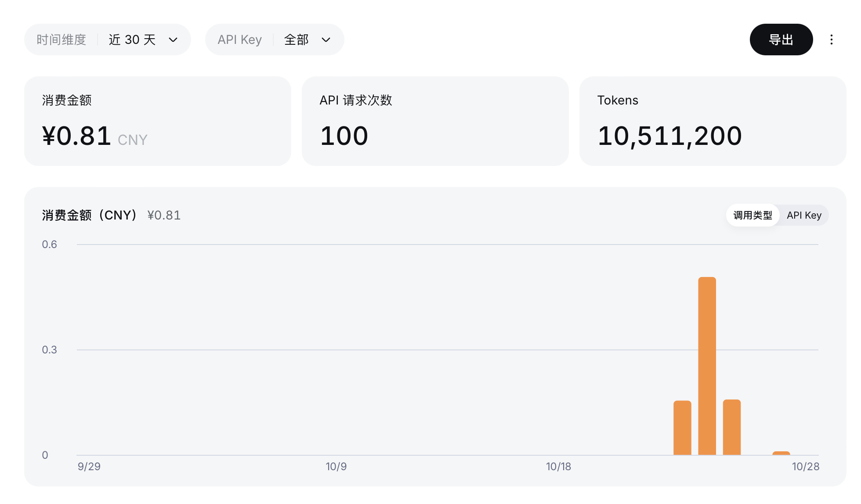
Task: Click the 10/18 x-axis date label
Action: point(558,467)
